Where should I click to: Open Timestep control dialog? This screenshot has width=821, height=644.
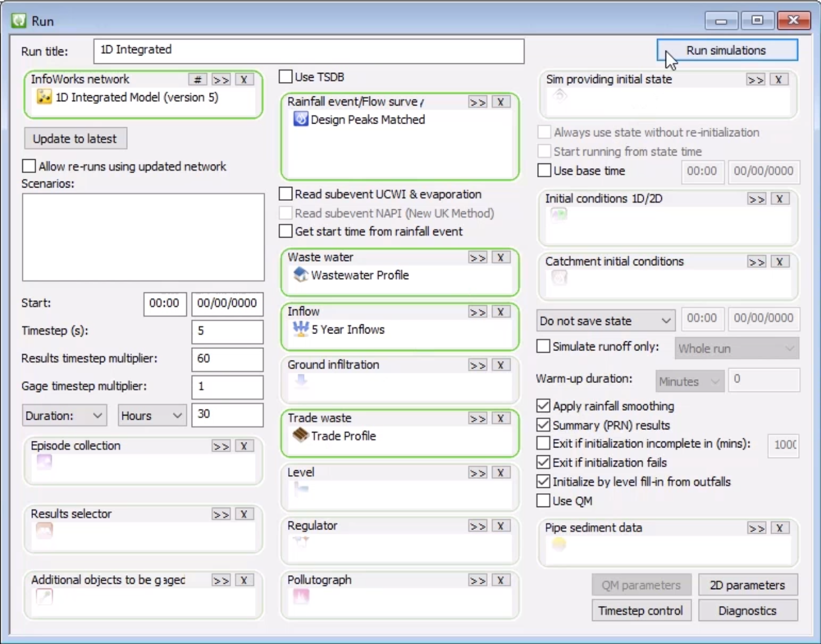tap(641, 610)
